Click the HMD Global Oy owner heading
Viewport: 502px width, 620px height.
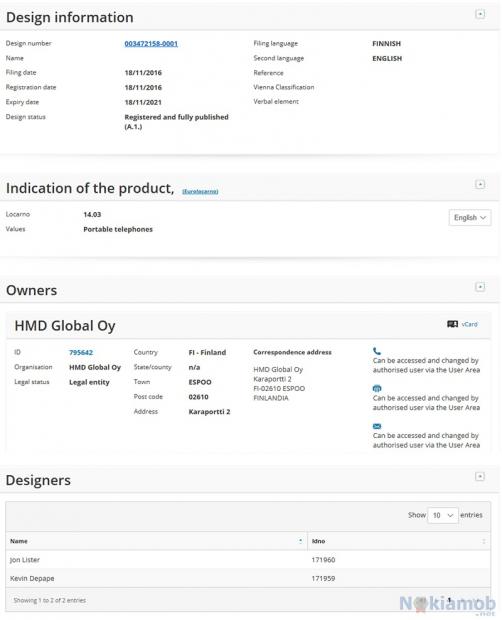pyautogui.click(x=65, y=326)
